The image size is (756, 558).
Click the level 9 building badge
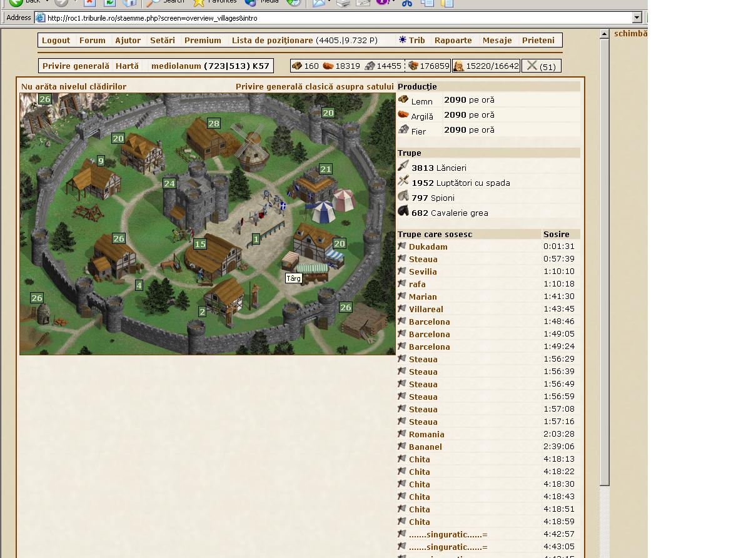(x=101, y=161)
